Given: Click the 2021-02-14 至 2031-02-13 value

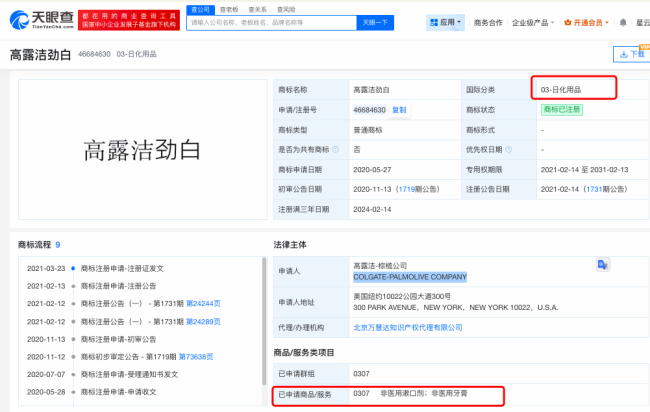Looking at the screenshot, I should pyautogui.click(x=584, y=170).
